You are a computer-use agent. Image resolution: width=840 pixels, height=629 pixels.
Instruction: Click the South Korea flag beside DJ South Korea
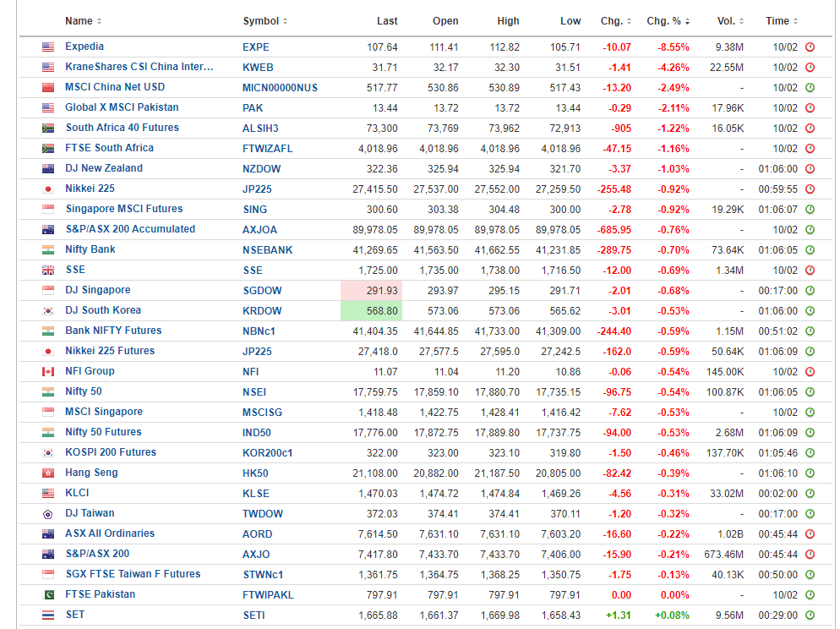pyautogui.click(x=48, y=311)
